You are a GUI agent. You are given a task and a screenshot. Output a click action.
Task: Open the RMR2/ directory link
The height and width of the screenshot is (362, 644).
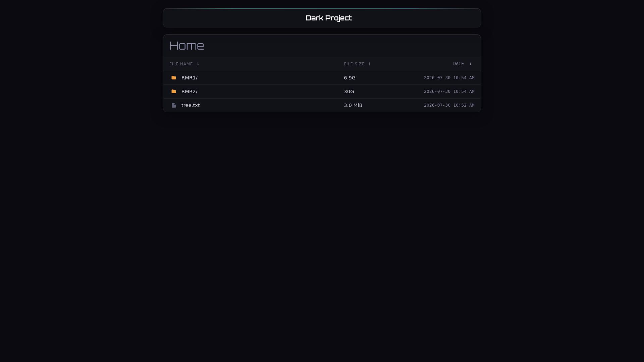[x=190, y=92]
